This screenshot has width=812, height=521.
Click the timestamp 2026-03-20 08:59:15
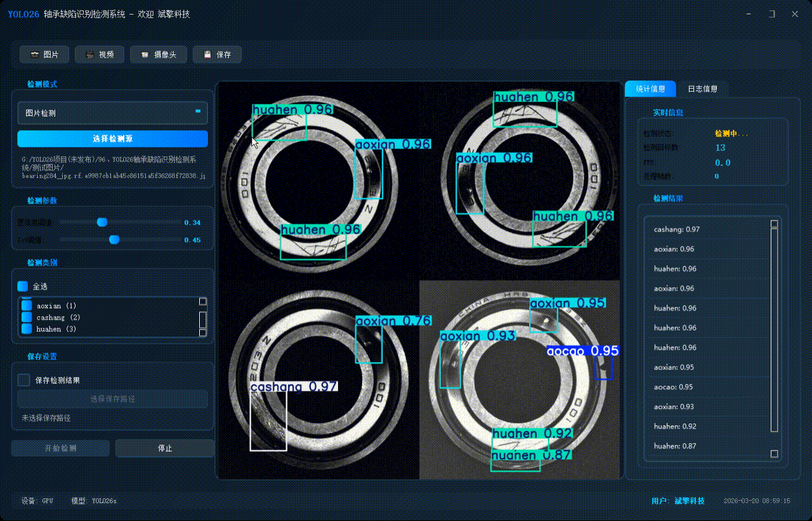click(x=757, y=501)
